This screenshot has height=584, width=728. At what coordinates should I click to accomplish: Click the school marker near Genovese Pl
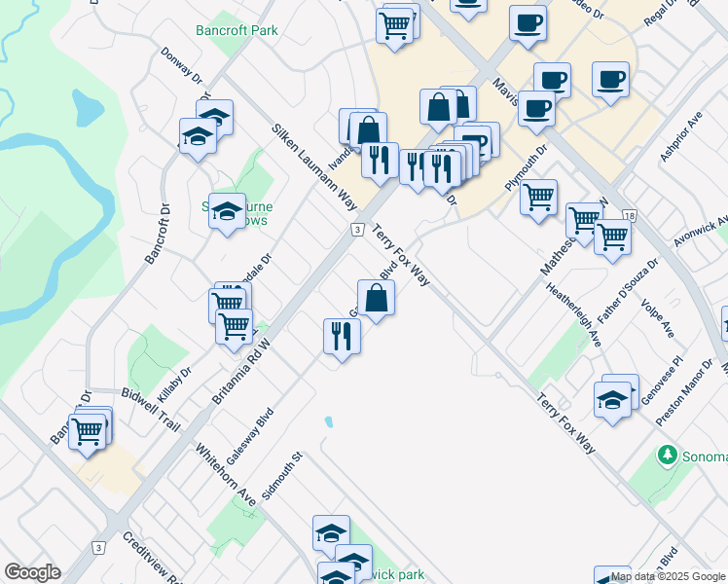[x=613, y=401]
